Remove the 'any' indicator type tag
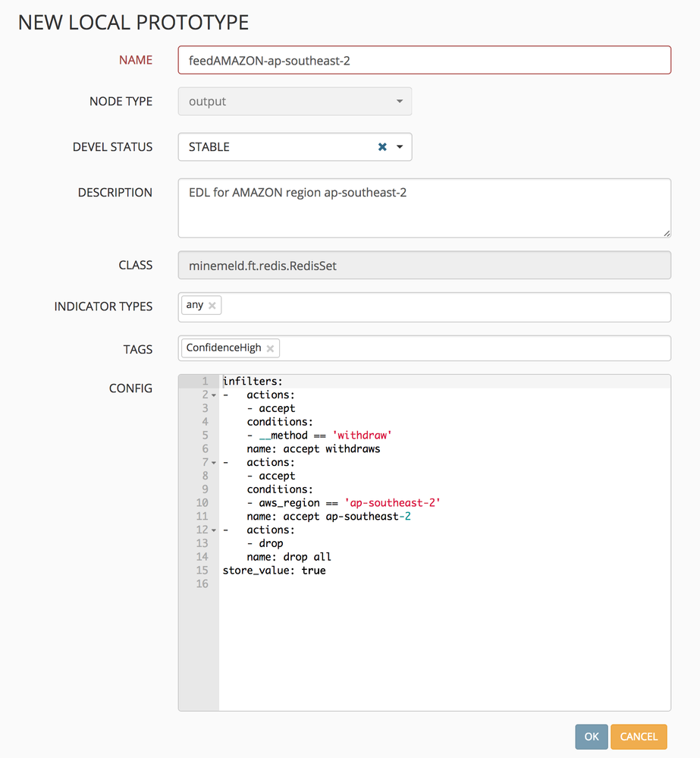Viewport: 700px width, 758px height. point(212,305)
